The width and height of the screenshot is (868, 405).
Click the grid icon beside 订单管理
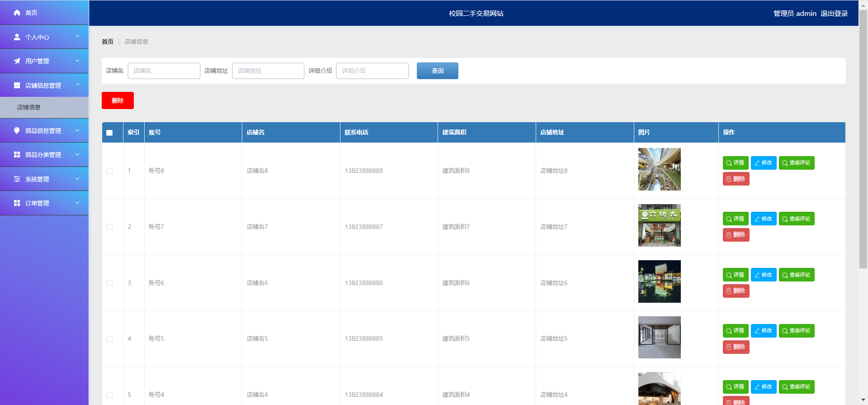coord(17,203)
